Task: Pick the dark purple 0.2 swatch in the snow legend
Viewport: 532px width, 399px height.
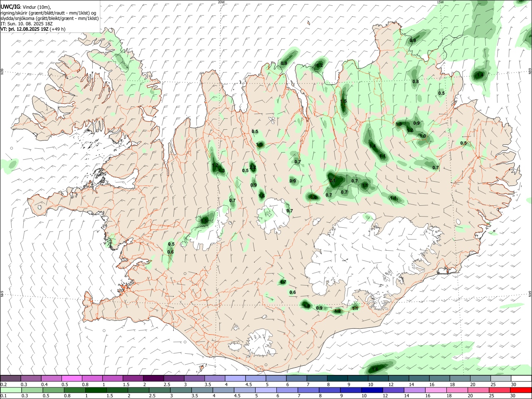Action: point(10,378)
